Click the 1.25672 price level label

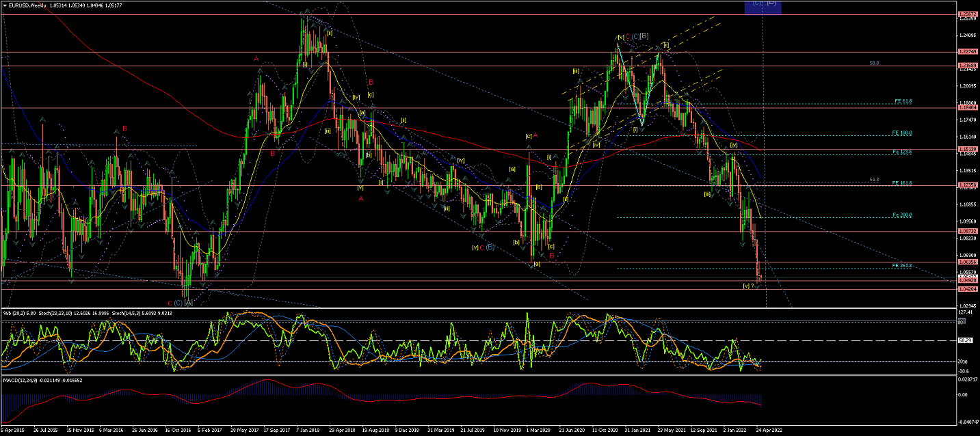(x=968, y=14)
